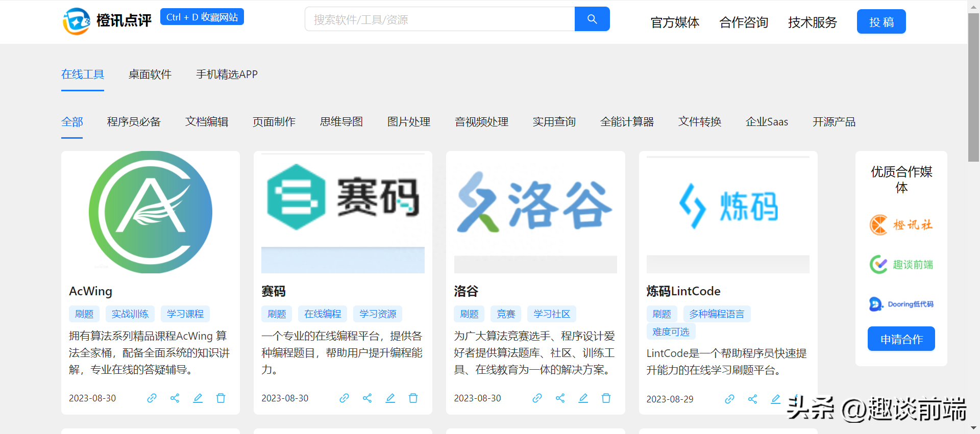Screen dimensions: 980x434
Task: Open the 炼码 logo thumbnail
Action: (x=728, y=212)
